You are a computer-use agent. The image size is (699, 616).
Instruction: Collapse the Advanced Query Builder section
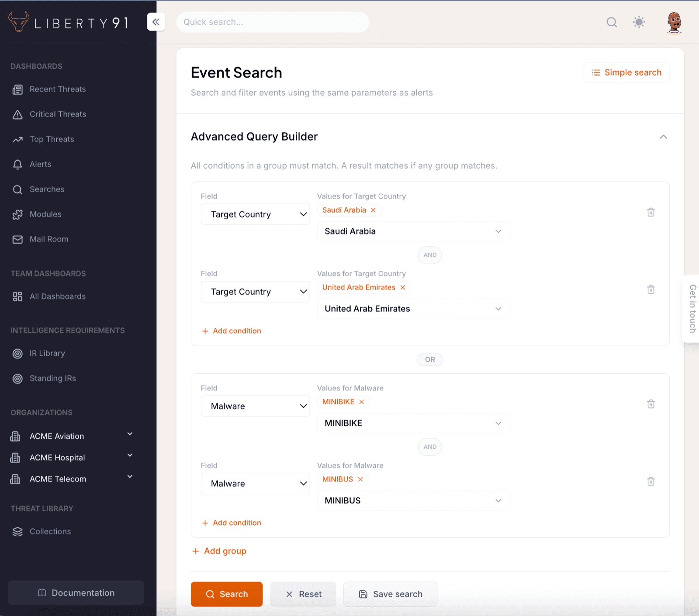pyautogui.click(x=663, y=137)
